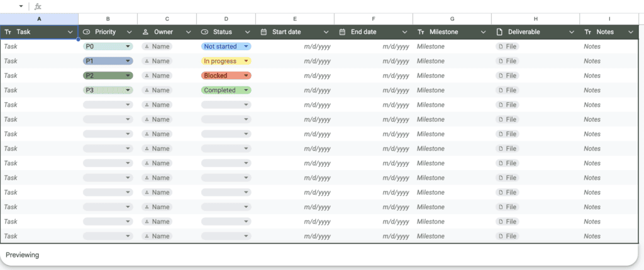Select column D header
644x270 pixels.
coord(226,19)
